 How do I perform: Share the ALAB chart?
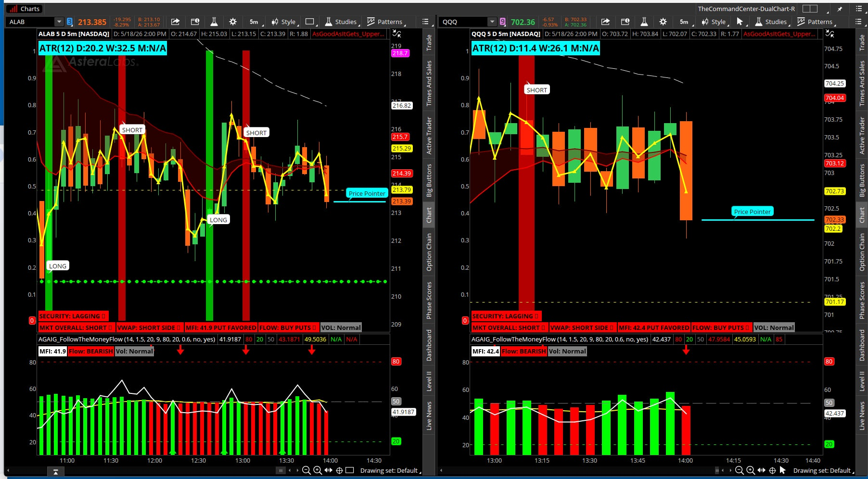coord(176,22)
